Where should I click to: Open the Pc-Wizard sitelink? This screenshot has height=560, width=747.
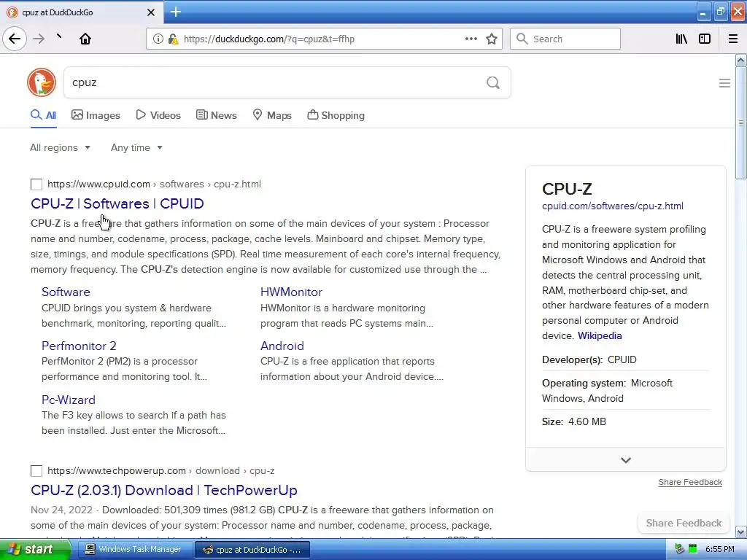pyautogui.click(x=68, y=400)
